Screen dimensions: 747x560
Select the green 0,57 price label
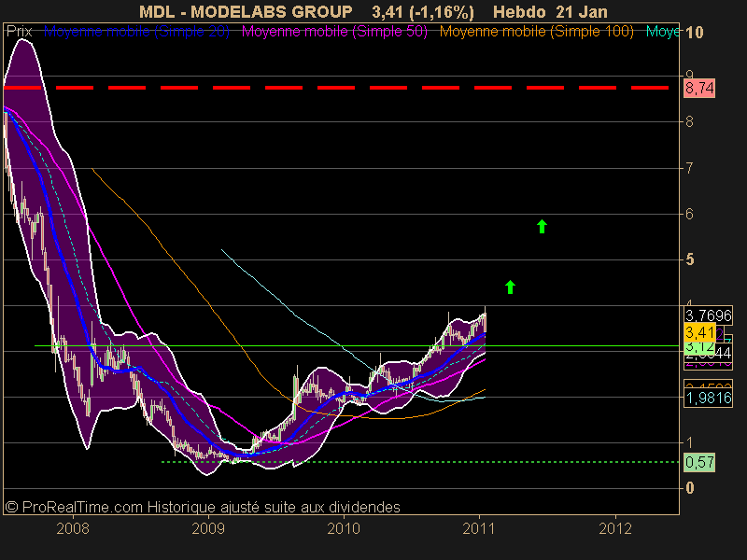pos(699,462)
